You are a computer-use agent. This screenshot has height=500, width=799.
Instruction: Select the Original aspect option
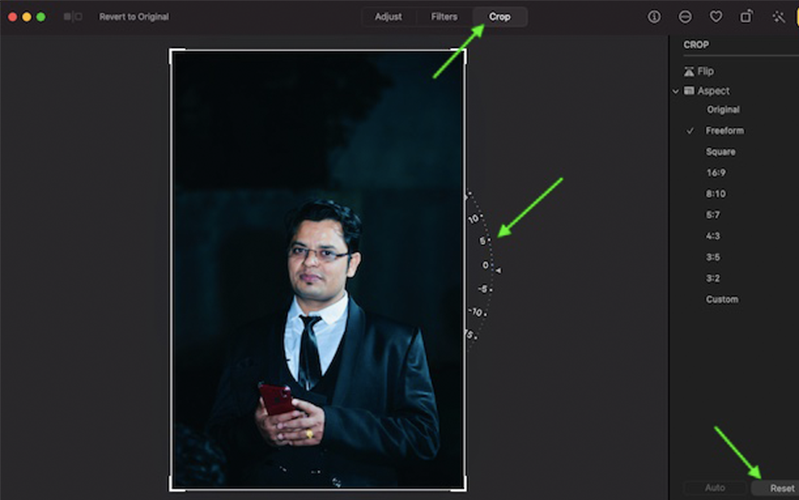(723, 109)
